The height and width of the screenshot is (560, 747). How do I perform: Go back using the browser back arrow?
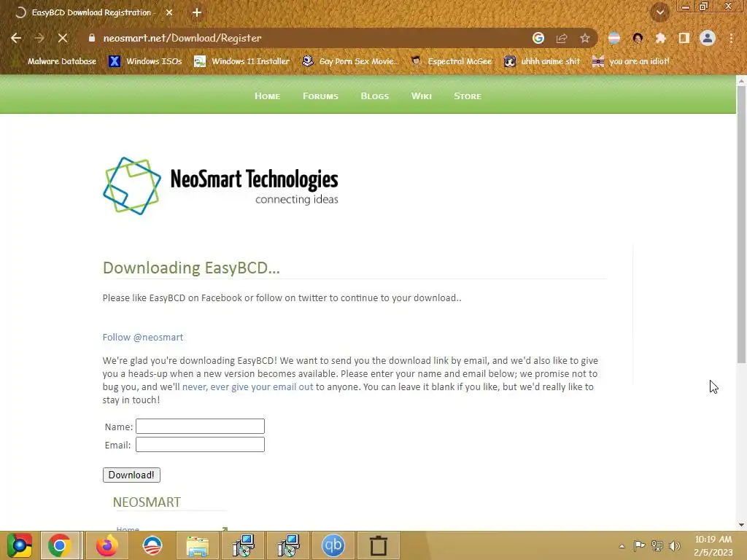(x=16, y=38)
